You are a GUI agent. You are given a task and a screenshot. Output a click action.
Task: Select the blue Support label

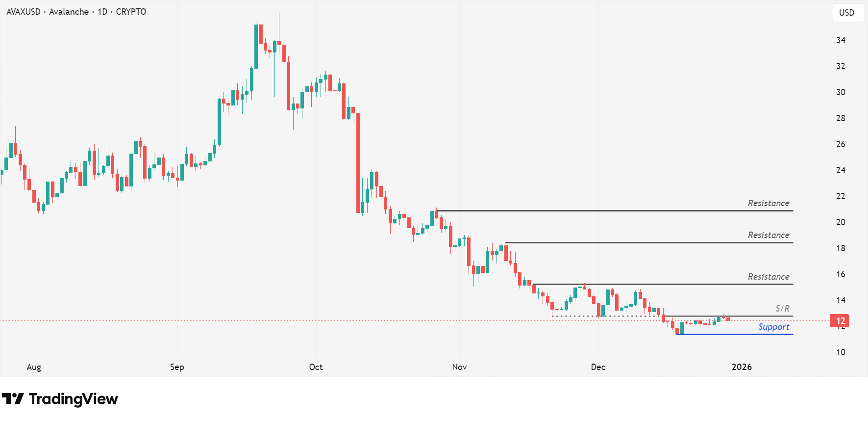click(x=773, y=327)
